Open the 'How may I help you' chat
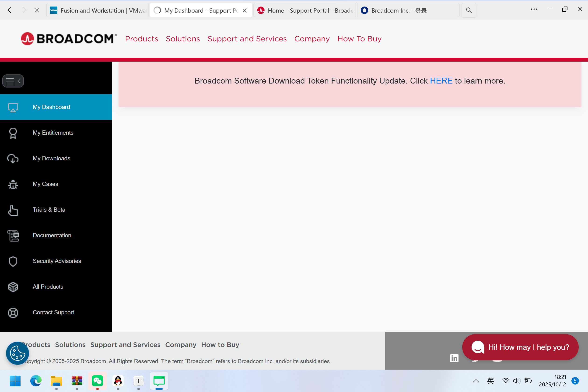Screen dimensions: 588x392 [520, 347]
